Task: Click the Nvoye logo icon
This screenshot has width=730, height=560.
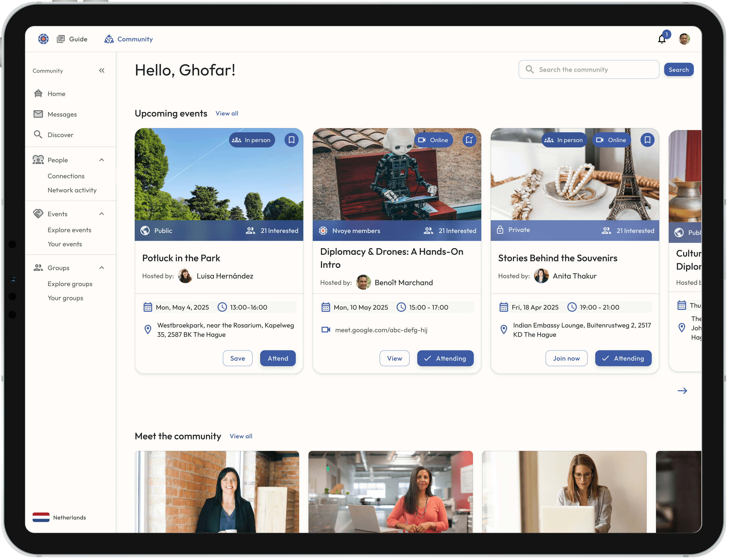Action: [x=43, y=39]
